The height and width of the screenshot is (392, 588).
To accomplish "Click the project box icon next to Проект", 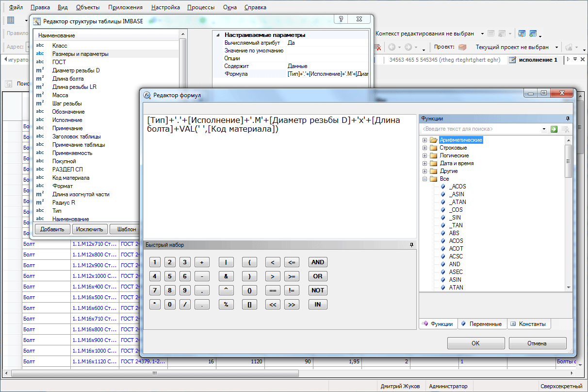I will [x=462, y=47].
